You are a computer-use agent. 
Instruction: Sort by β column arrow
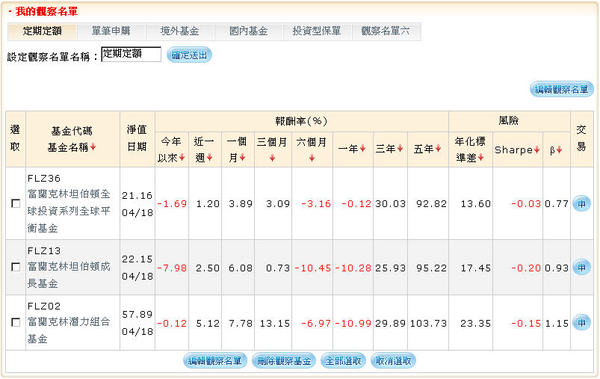tap(559, 150)
